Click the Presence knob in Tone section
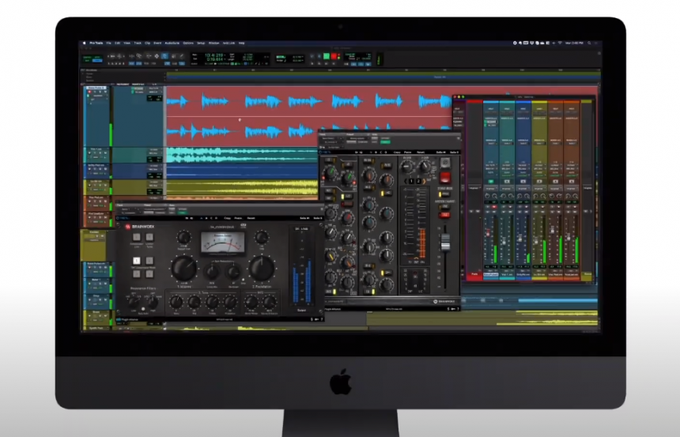This screenshot has width=680, height=437. [230, 302]
